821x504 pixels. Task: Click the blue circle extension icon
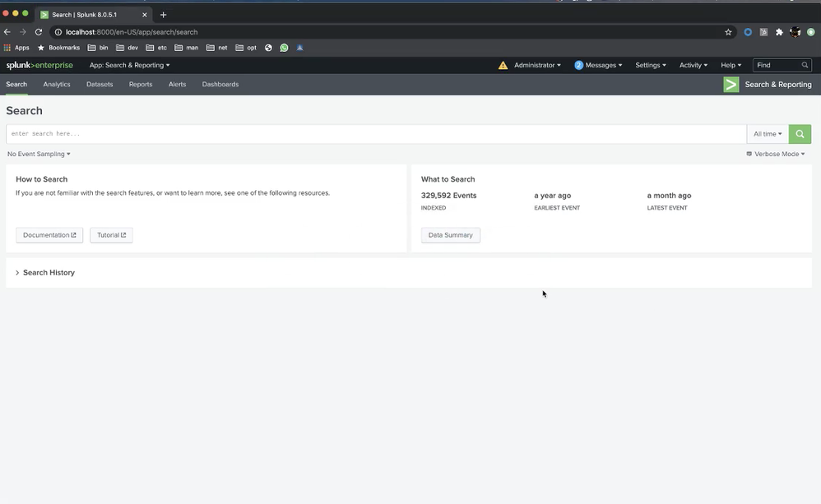tap(748, 32)
